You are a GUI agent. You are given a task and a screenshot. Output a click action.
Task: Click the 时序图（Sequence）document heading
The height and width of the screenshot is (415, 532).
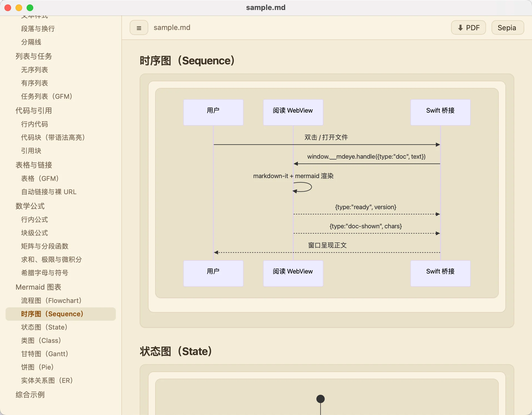[x=187, y=61]
